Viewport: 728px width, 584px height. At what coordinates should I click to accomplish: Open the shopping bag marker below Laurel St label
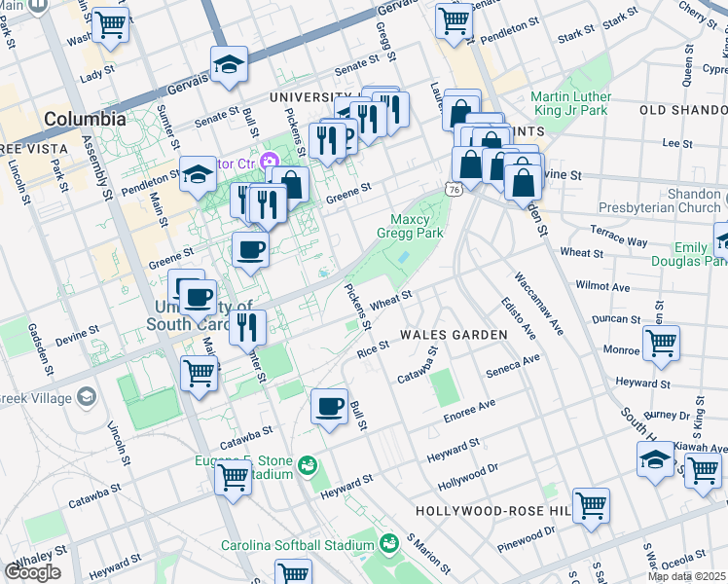tap(461, 115)
